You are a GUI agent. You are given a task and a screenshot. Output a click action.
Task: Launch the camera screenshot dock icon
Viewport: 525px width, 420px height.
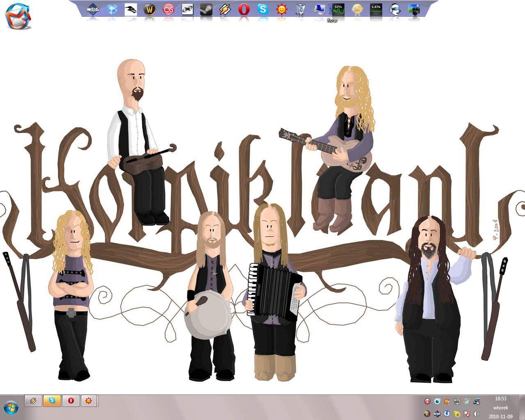(415, 9)
